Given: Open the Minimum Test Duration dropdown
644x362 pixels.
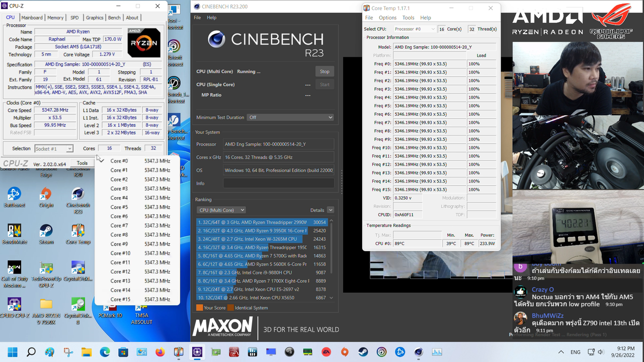Looking at the screenshot, I should pyautogui.click(x=290, y=117).
